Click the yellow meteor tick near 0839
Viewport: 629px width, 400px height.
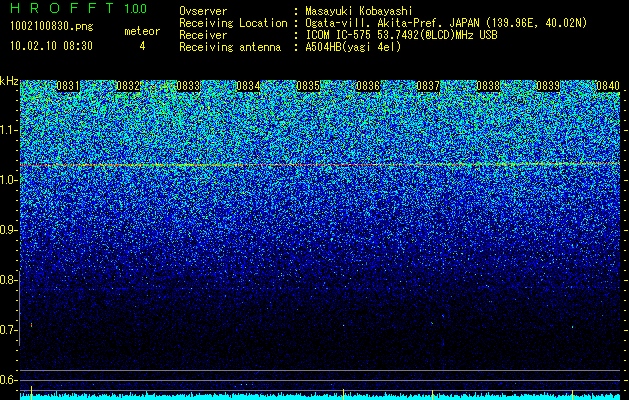click(x=572, y=394)
